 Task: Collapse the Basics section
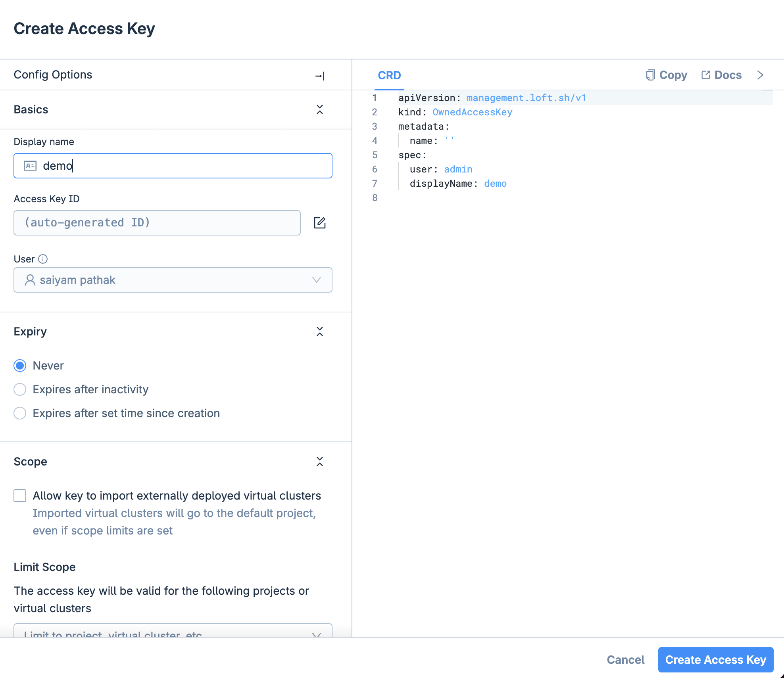[x=320, y=109]
